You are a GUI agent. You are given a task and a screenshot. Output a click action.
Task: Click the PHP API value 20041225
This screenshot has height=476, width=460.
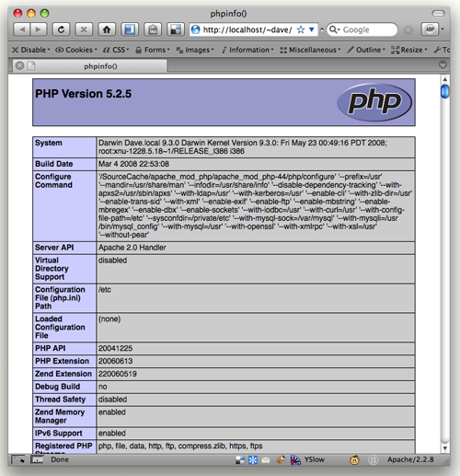tap(115, 348)
